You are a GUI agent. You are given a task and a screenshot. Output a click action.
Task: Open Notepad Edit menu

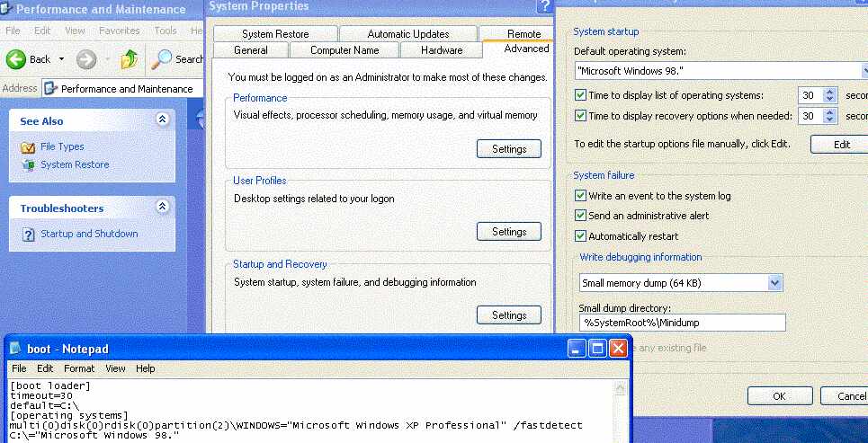(x=45, y=368)
